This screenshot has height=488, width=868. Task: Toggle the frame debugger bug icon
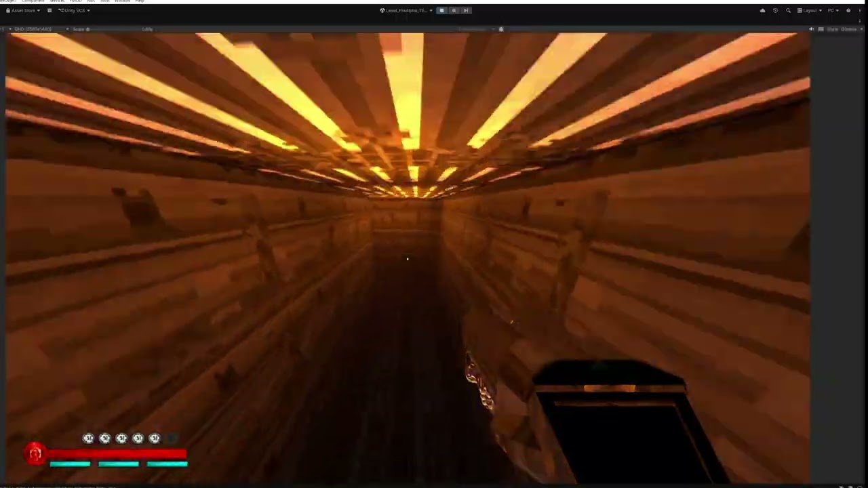coord(501,29)
